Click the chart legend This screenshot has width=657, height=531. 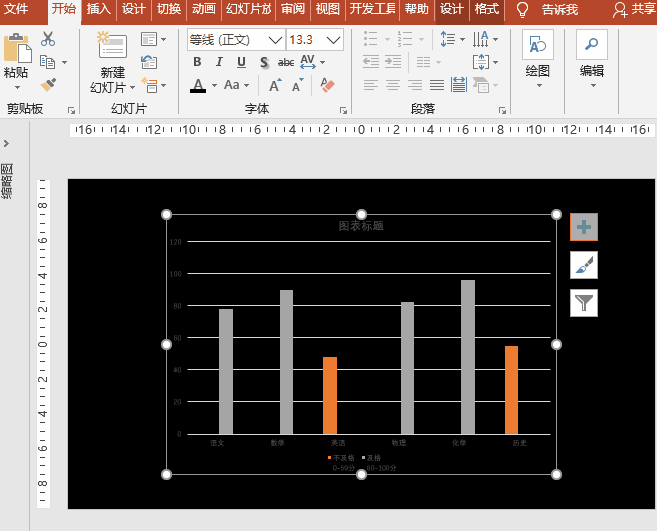[362, 463]
